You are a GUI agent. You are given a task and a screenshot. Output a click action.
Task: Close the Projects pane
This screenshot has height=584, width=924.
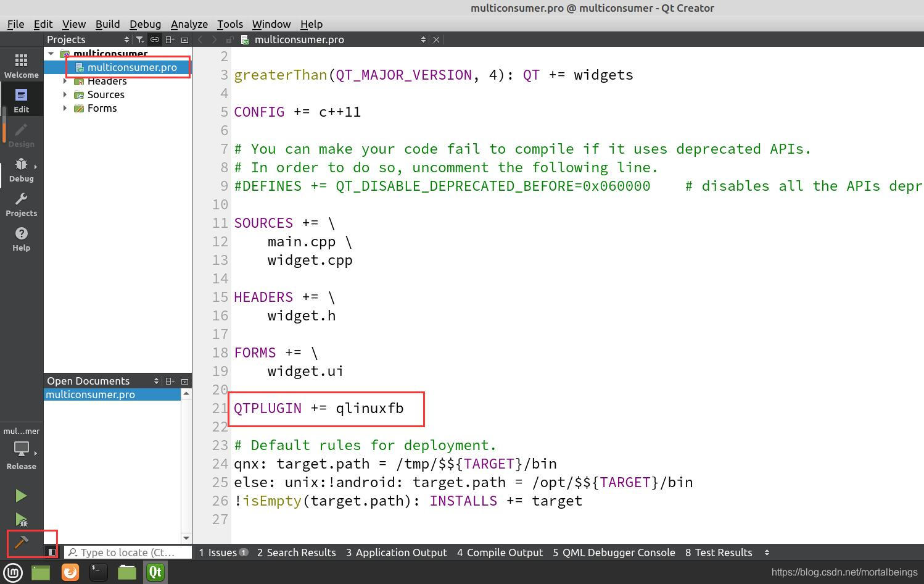pyautogui.click(x=184, y=40)
